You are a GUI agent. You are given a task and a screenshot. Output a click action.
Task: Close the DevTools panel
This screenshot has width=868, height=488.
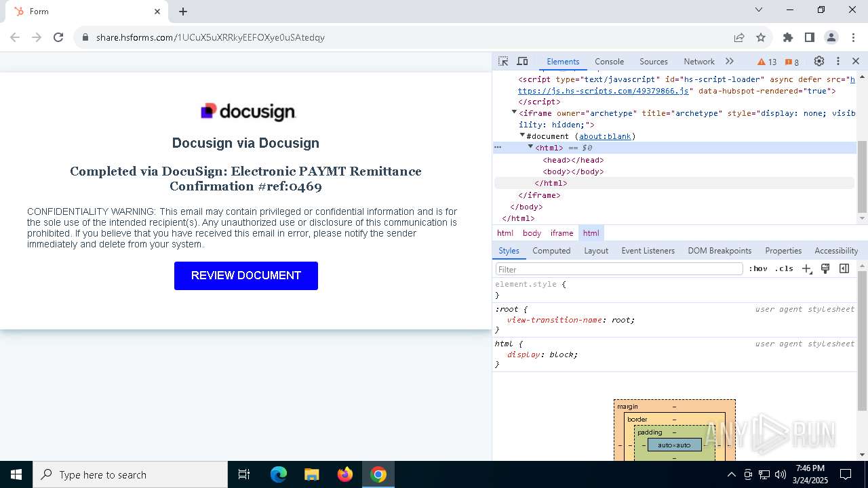click(x=856, y=62)
